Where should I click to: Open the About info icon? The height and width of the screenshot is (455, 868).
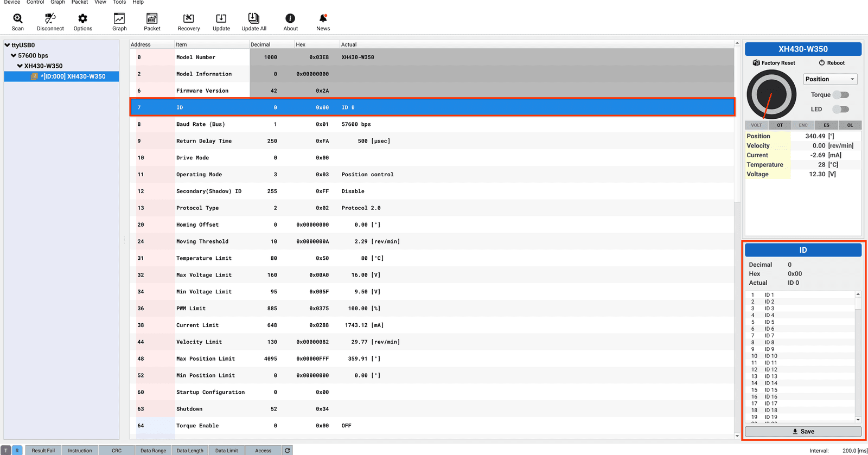click(x=290, y=22)
